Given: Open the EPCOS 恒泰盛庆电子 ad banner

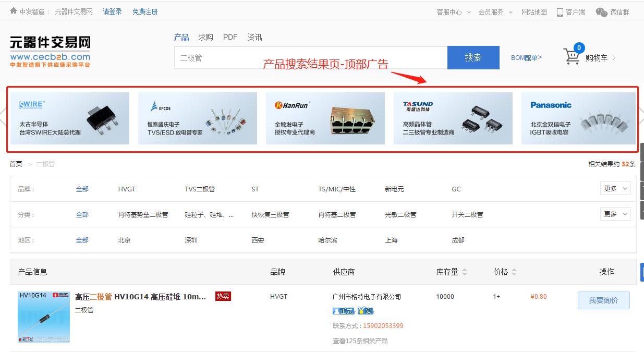Looking at the screenshot, I should 198,118.
